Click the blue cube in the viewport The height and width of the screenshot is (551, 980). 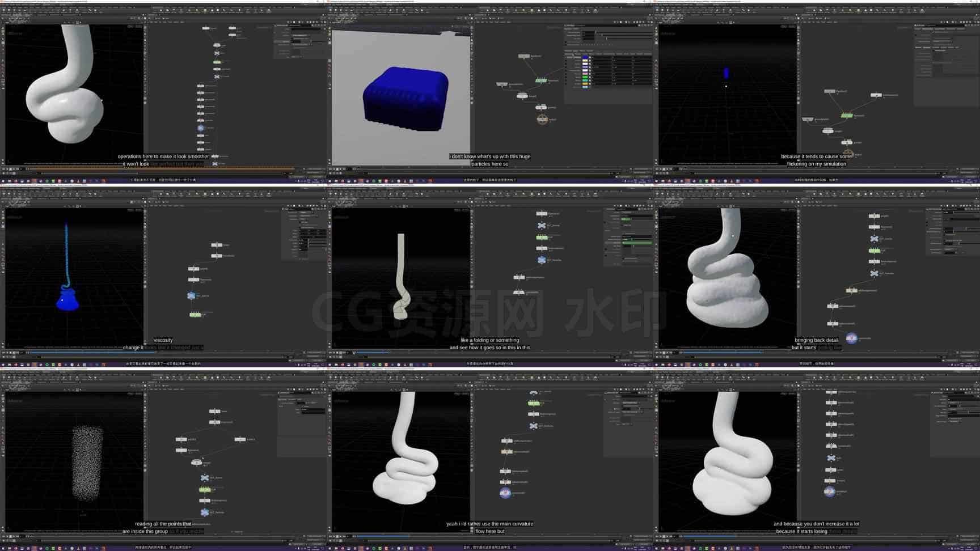click(405, 99)
